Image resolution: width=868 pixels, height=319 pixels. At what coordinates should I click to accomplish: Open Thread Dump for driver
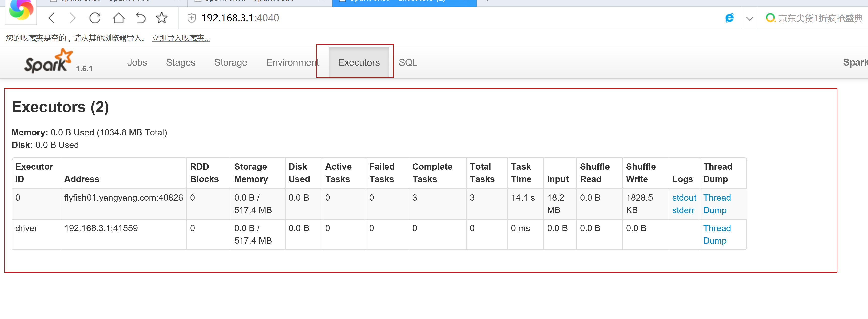[x=716, y=234]
